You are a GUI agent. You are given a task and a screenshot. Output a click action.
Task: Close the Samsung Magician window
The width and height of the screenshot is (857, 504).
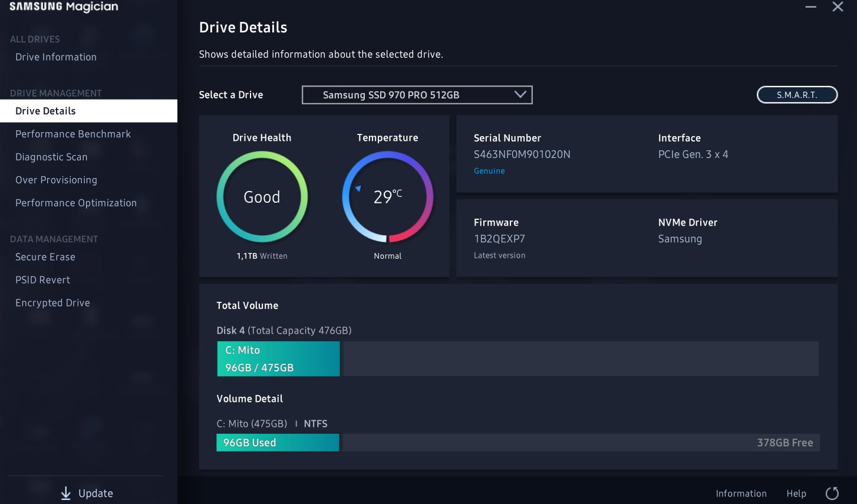tap(838, 7)
